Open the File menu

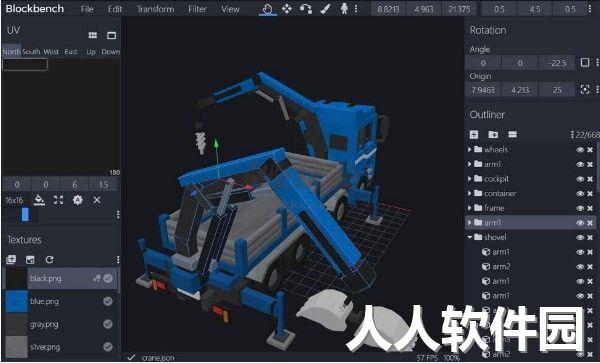pyautogui.click(x=87, y=9)
